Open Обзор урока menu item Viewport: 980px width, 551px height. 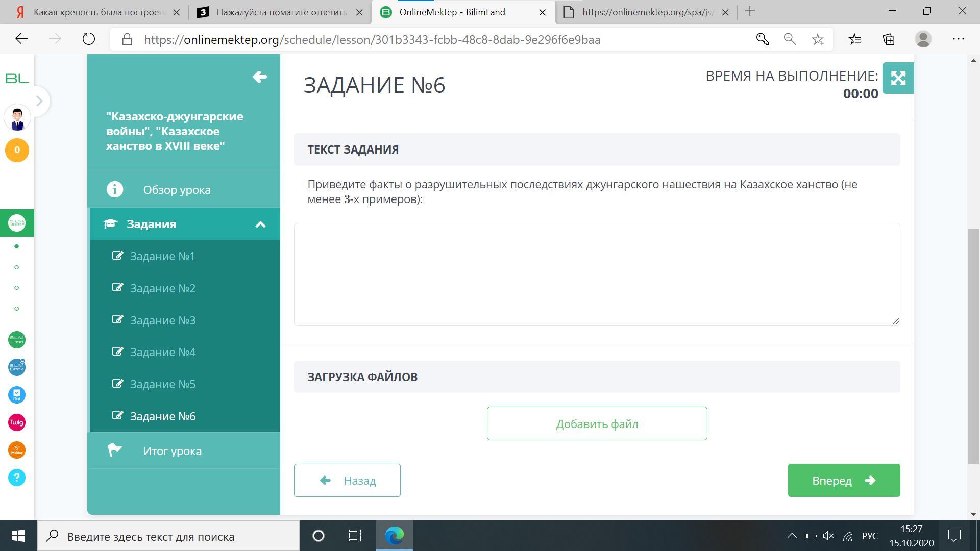[x=177, y=190]
